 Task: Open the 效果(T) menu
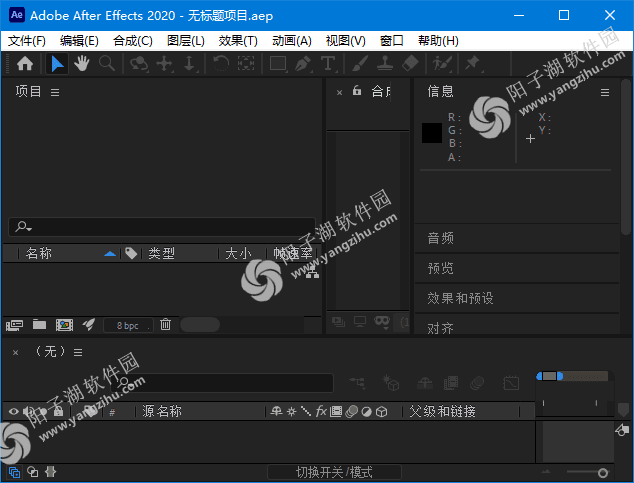tap(238, 41)
